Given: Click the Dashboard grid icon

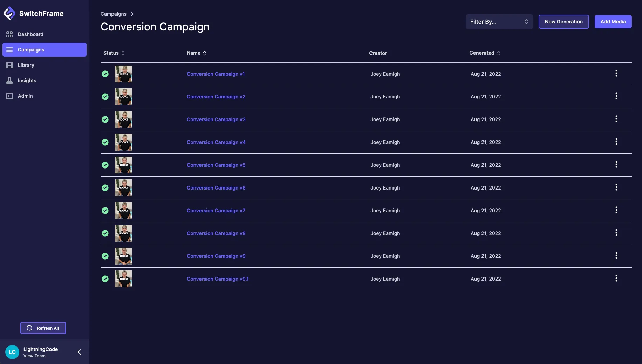Looking at the screenshot, I should [9, 34].
